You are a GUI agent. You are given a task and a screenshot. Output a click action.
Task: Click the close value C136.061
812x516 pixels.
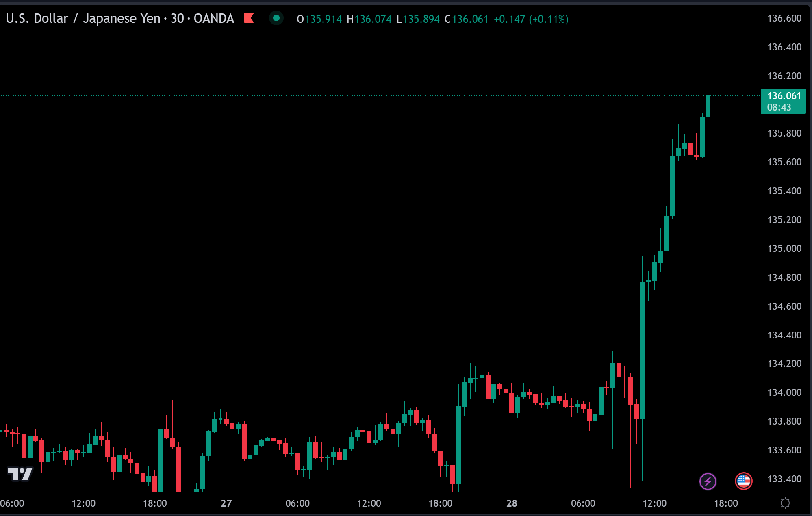click(466, 19)
